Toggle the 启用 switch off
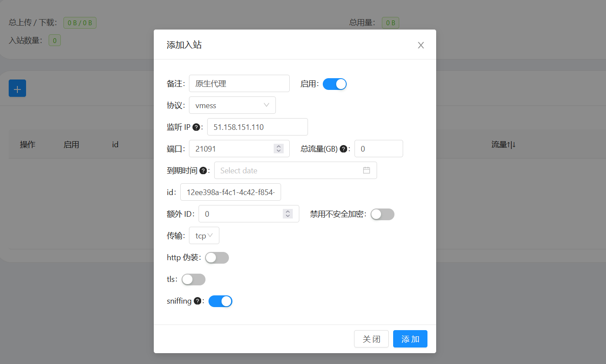The width and height of the screenshot is (606, 364). point(334,84)
